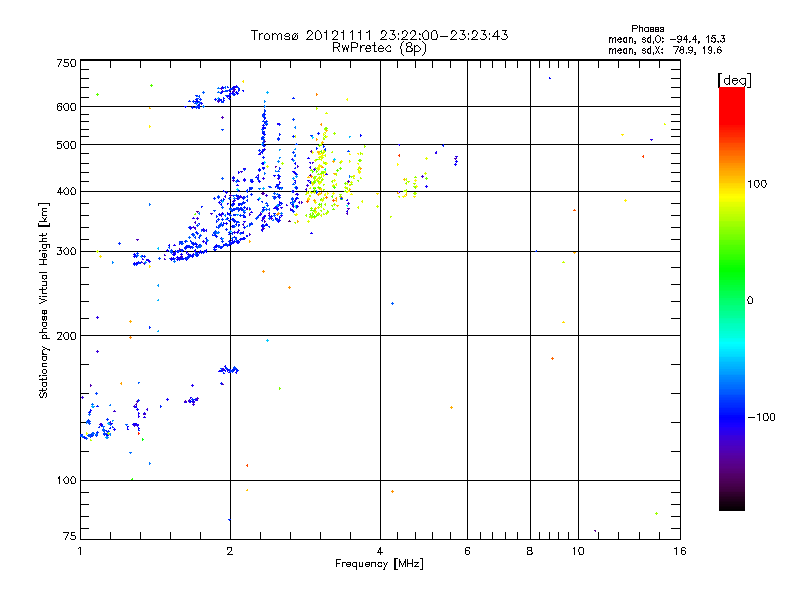
Task: Click y-axis tick label '75'
Action: pos(70,536)
